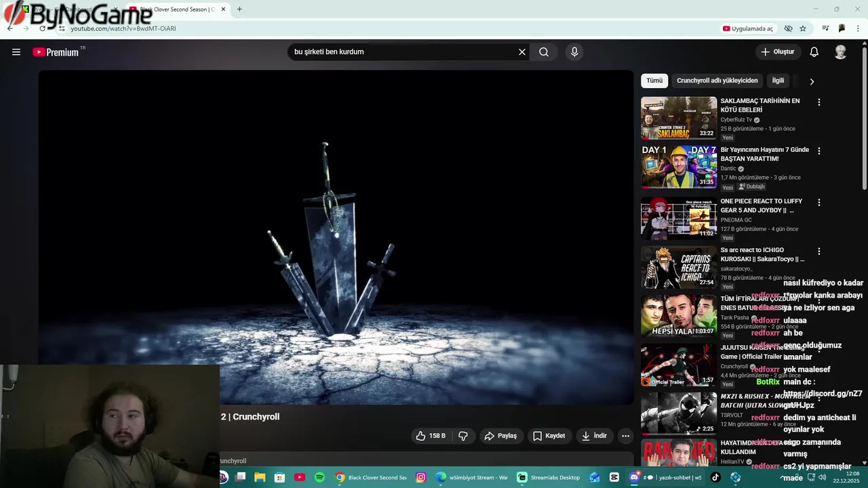Dislike the video
Viewport: 868px width, 488px height.
(463, 436)
